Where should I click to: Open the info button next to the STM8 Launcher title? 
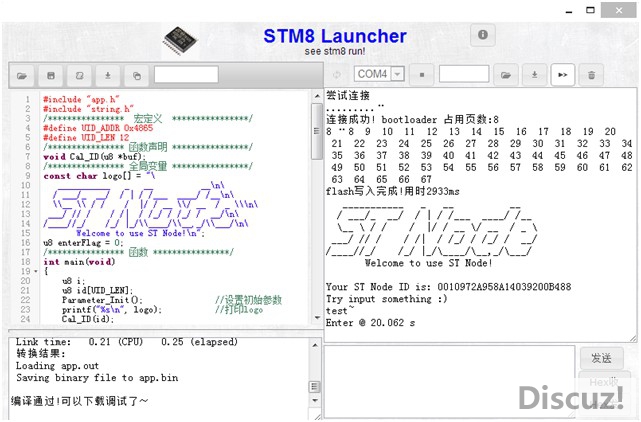483,35
